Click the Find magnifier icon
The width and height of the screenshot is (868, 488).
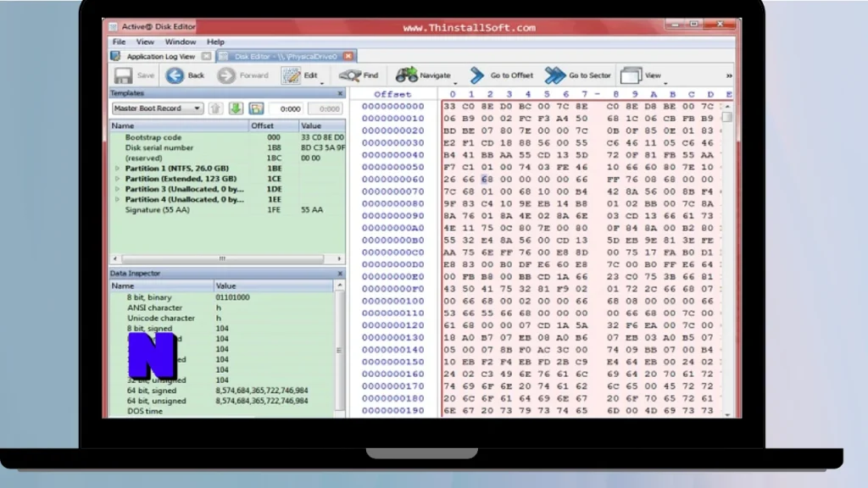[x=350, y=75]
